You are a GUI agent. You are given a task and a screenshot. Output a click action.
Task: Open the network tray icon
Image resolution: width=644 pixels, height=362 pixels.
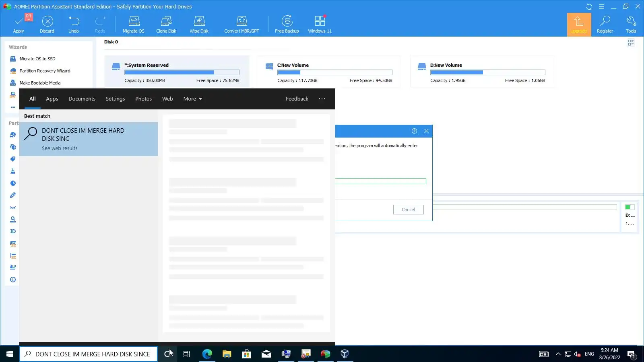568,354
